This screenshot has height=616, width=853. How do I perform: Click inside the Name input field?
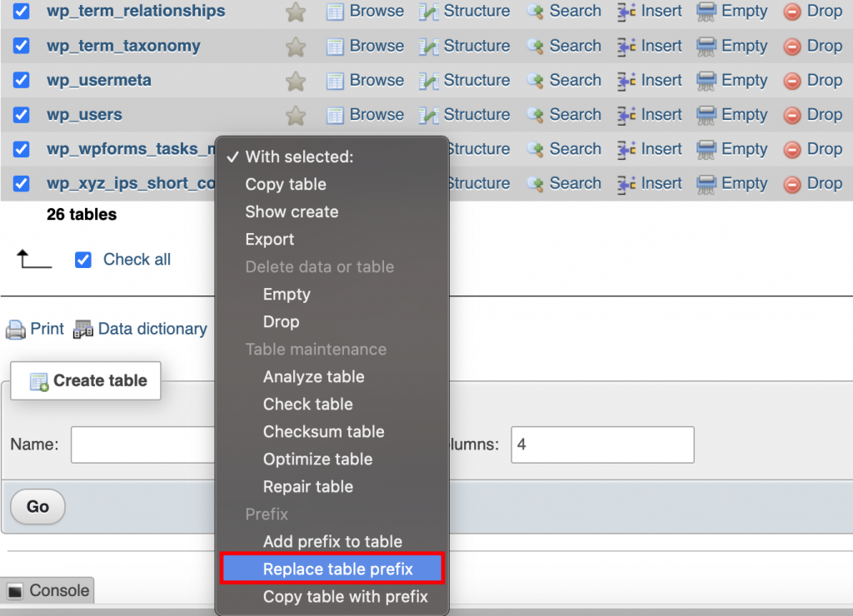tap(142, 445)
